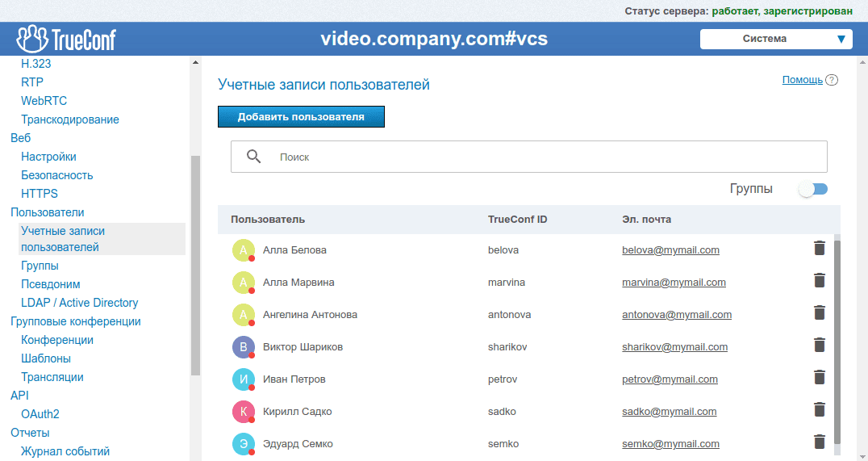Open Конференции in sidebar
The width and height of the screenshot is (868, 461).
point(57,340)
